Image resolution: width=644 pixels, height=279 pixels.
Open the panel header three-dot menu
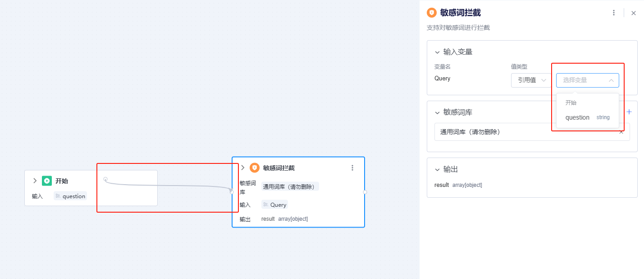pos(613,13)
